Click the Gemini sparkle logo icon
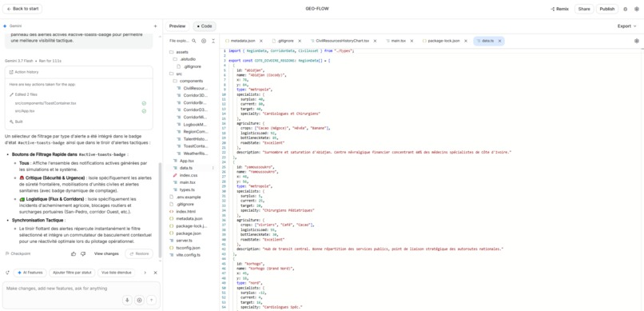The height and width of the screenshot is (311, 644). coord(5,26)
